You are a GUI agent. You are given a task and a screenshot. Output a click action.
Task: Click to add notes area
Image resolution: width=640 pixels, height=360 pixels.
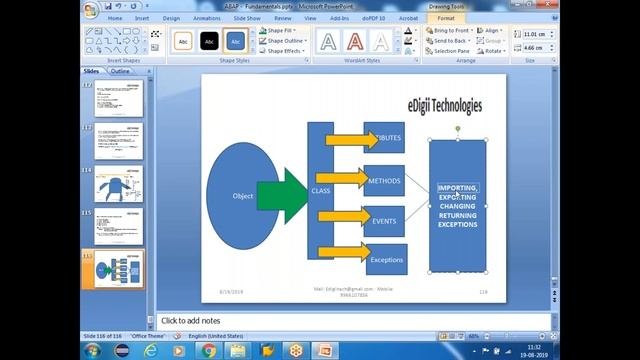[x=353, y=321]
